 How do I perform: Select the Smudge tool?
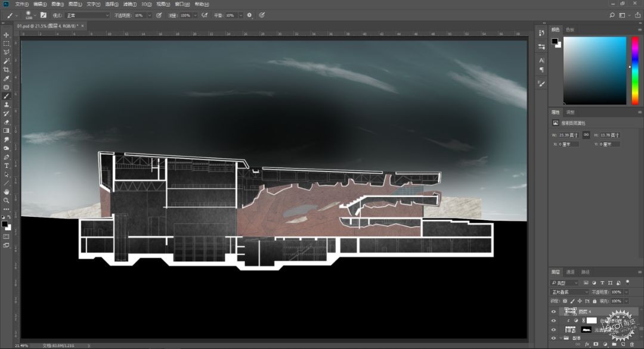6,139
